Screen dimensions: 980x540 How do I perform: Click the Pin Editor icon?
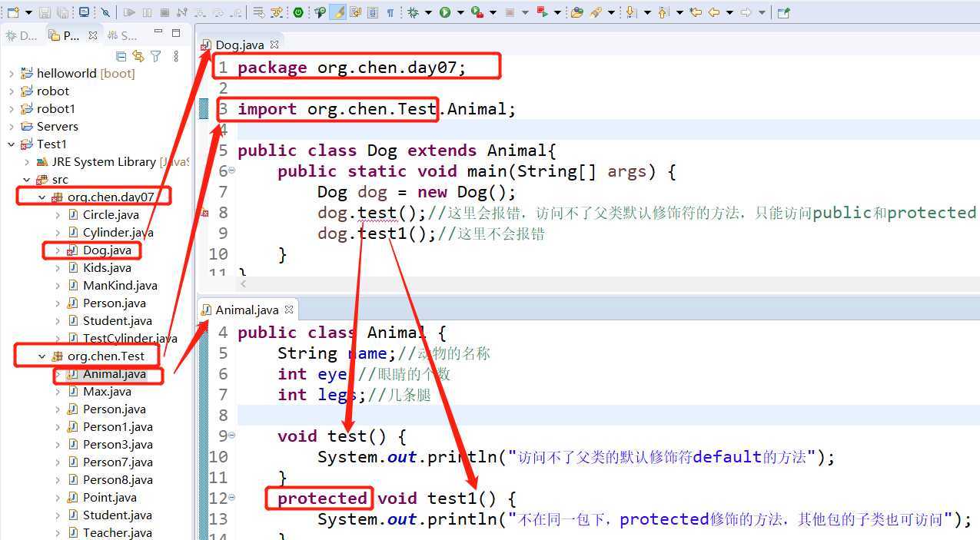point(785,12)
